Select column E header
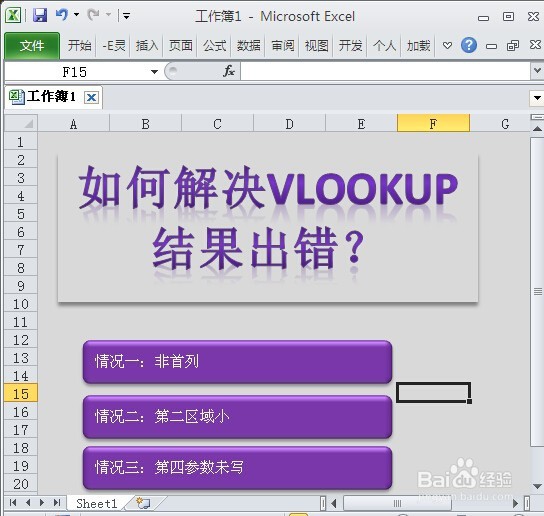 click(x=361, y=124)
